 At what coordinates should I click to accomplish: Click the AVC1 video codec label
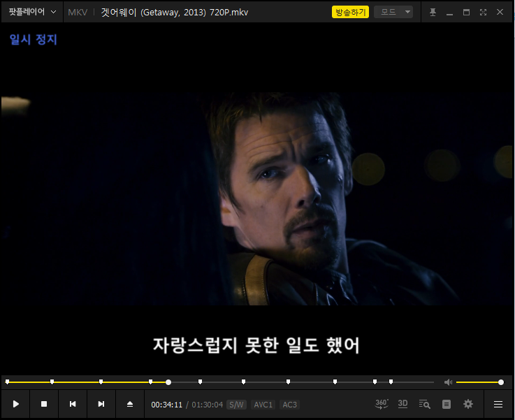(x=263, y=405)
